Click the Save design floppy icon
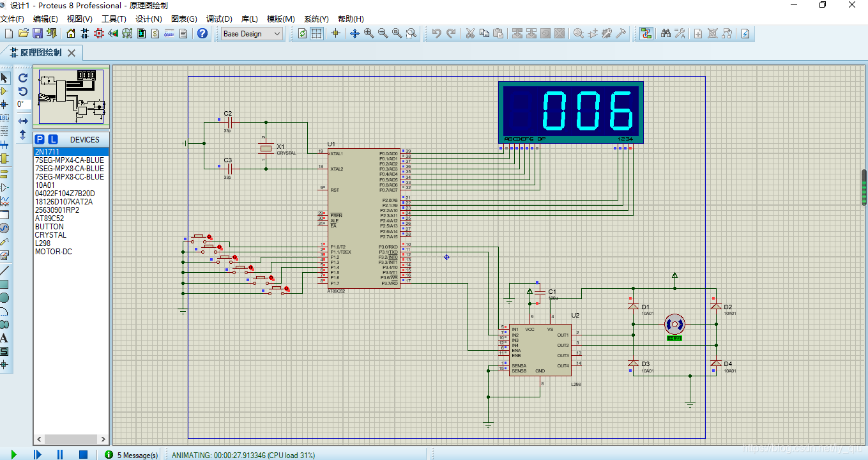This screenshot has width=868, height=460. (x=38, y=33)
